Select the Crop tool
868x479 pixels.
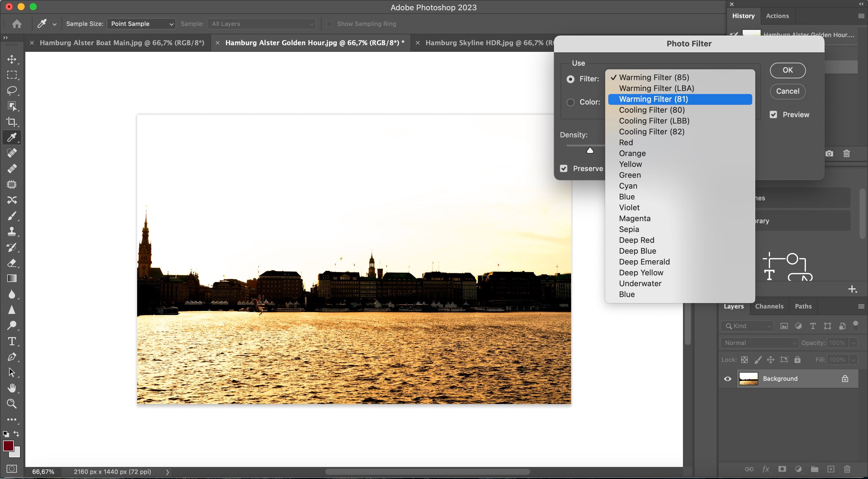coord(12,122)
